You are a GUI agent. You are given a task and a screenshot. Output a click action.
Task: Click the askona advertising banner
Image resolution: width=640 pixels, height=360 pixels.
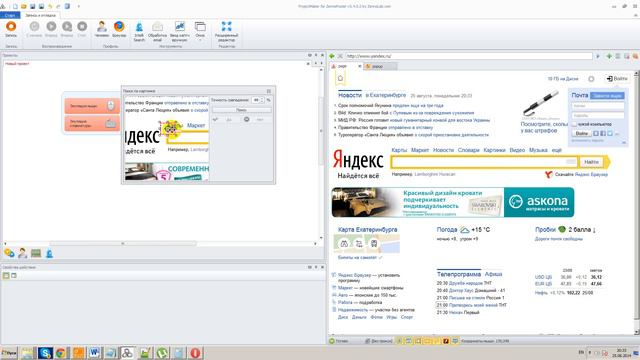pos(453,202)
